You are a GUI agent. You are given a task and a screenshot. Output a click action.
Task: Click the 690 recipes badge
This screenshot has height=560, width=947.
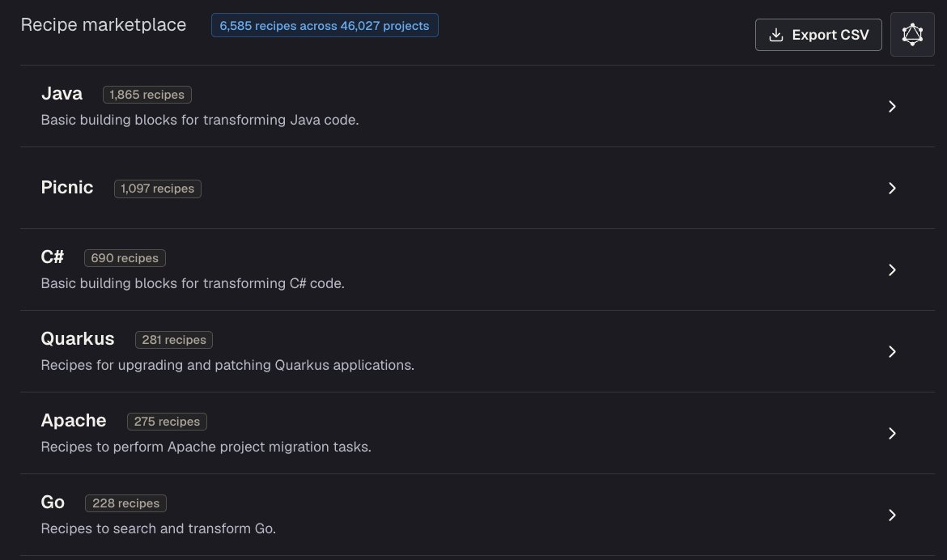pyautogui.click(x=125, y=258)
